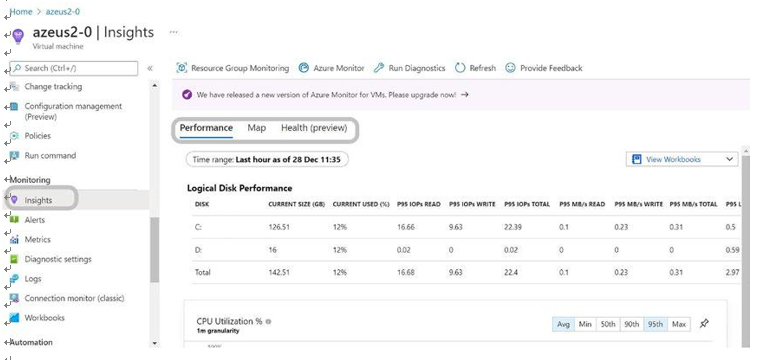Click the Home breadcrumb link
The height and width of the screenshot is (360, 759).
[21, 12]
